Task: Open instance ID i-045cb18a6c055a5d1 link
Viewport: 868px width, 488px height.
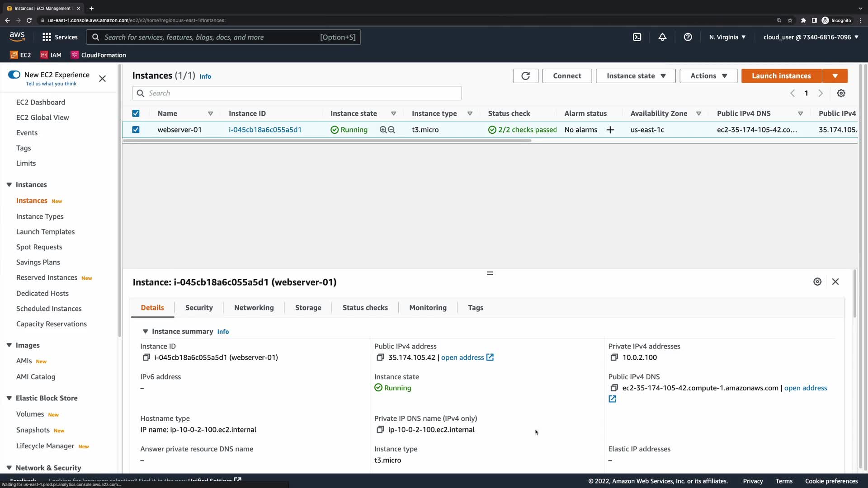Action: tap(265, 130)
